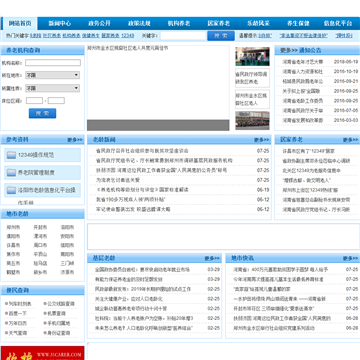Screen dimensions: 360x360
Task: Open the 机构养老 menu item
Action: pos(179,23)
